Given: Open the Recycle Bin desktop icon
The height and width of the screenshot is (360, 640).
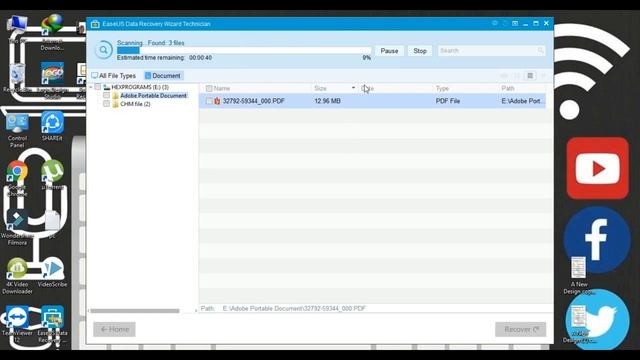Looking at the screenshot, I should click(x=17, y=78).
